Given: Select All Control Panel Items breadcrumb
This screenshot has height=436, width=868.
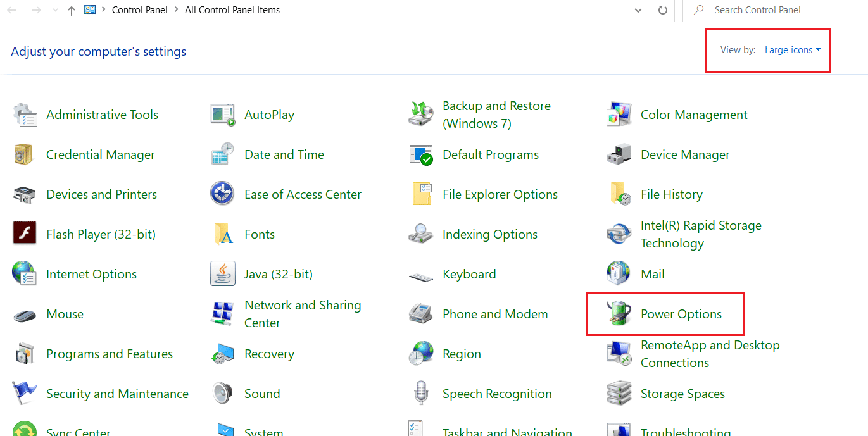Looking at the screenshot, I should (x=232, y=10).
